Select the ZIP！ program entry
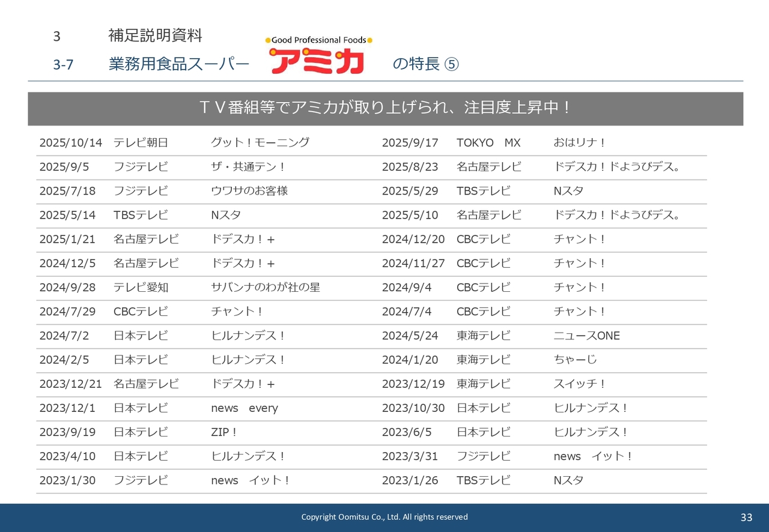Screen dimensions: 769x532 pyautogui.click(x=224, y=432)
